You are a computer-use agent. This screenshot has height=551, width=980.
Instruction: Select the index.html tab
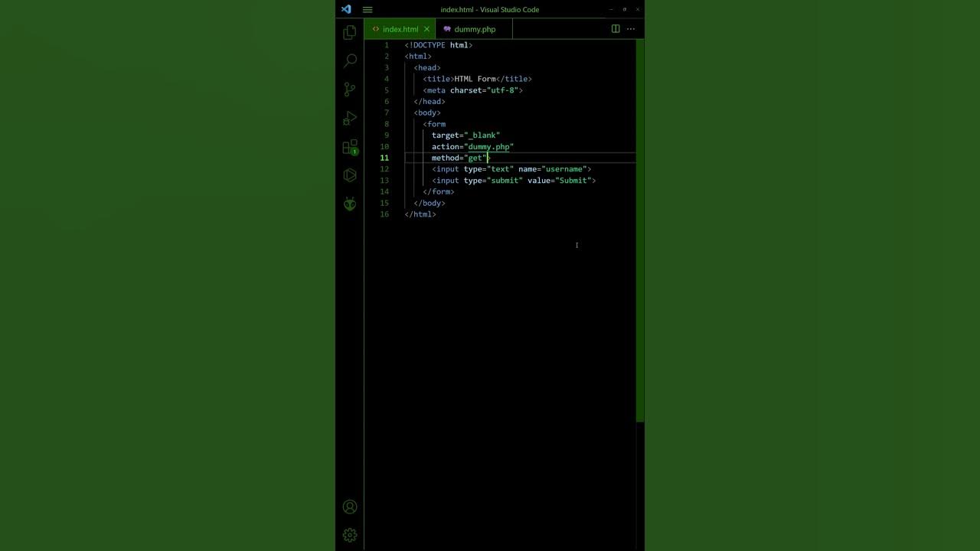click(x=400, y=28)
